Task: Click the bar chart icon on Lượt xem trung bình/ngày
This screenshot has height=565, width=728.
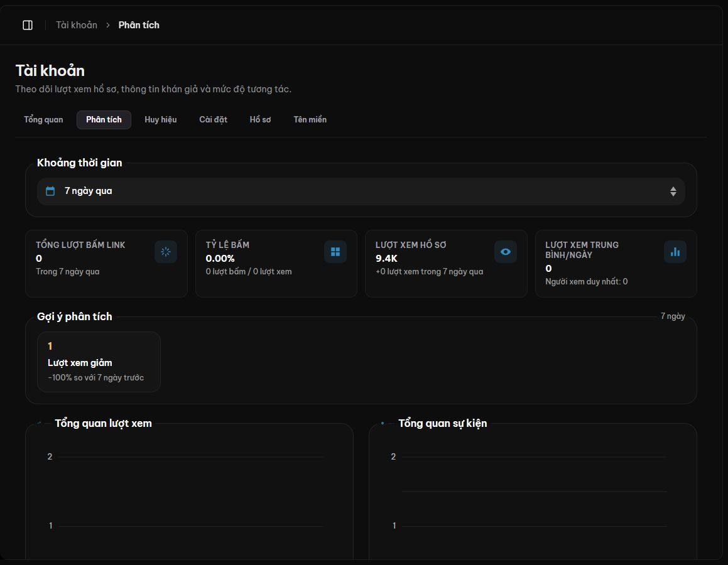Action: click(x=675, y=252)
